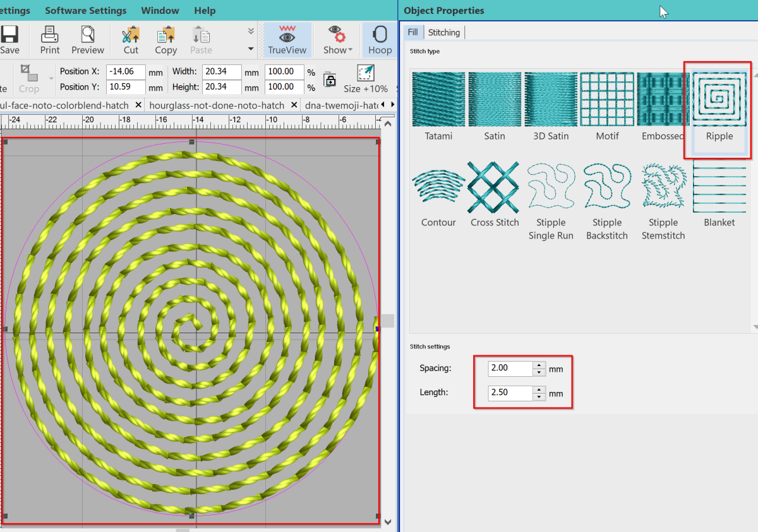Screen dimensions: 758x532
Task: Choose the Cross Stitch fill
Action: 494,187
